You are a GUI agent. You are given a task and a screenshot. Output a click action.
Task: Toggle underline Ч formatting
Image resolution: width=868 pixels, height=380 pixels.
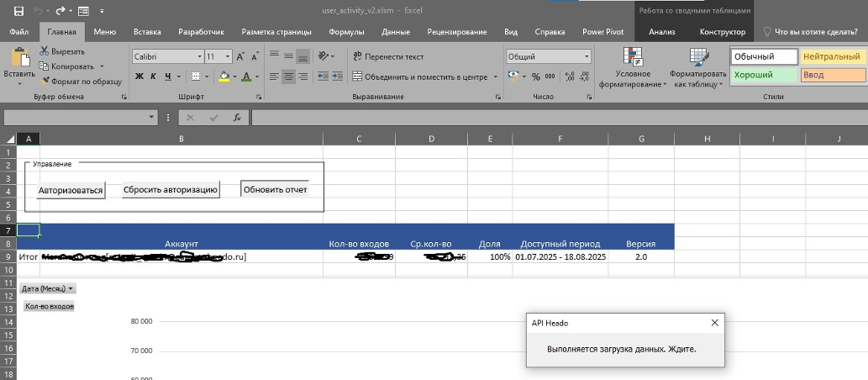point(168,76)
